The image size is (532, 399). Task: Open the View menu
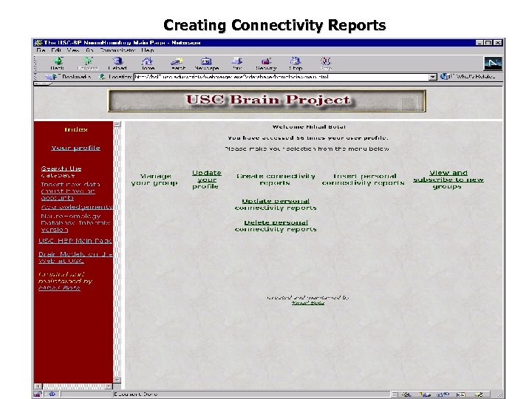(x=73, y=50)
